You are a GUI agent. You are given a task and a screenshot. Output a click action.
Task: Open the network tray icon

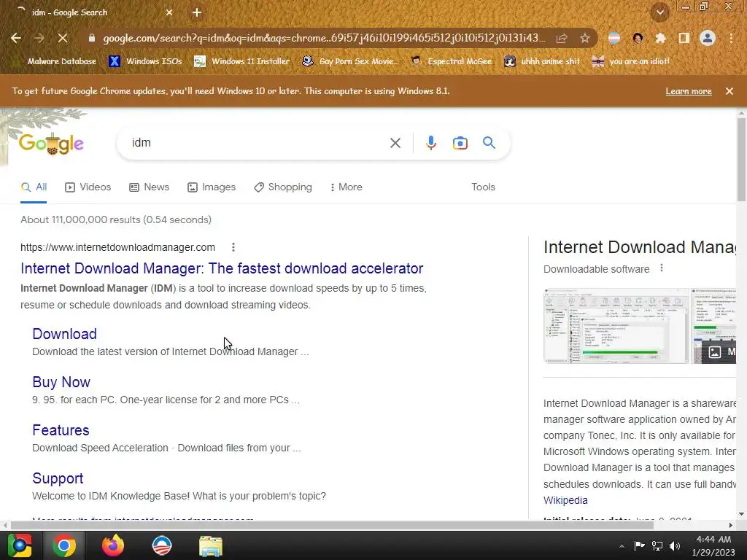(x=657, y=545)
